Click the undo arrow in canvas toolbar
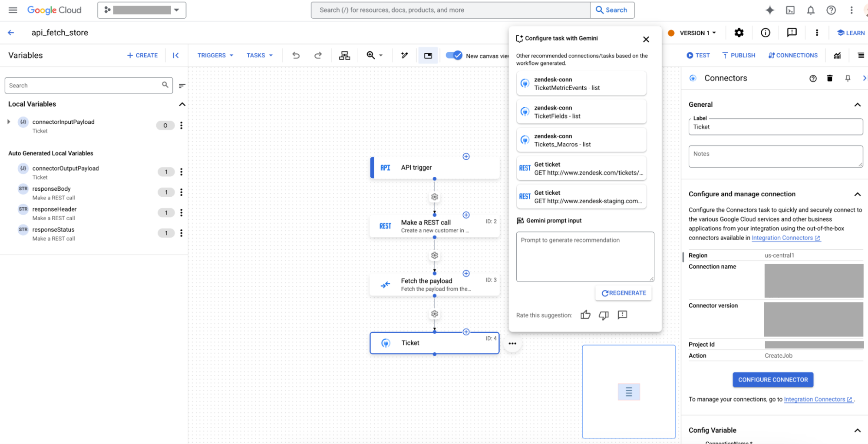Viewport: 868px width, 444px height. pos(296,55)
